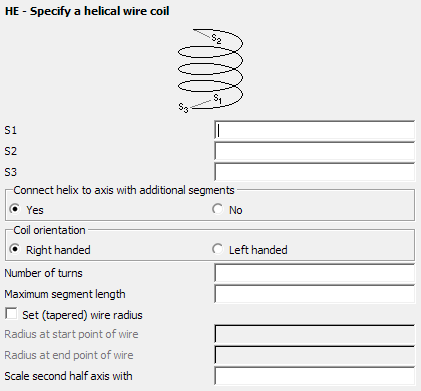421x391 pixels.
Task: Click the S2 marker in the helix diagram
Action: pos(217,39)
